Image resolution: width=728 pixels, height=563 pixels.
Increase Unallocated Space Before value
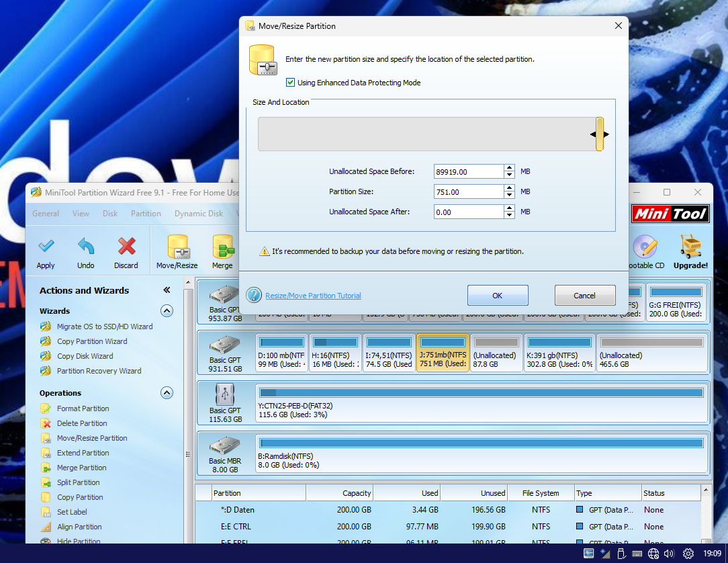click(x=510, y=168)
